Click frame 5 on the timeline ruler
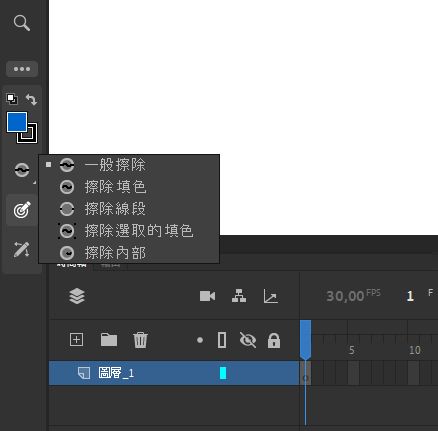 (352, 350)
